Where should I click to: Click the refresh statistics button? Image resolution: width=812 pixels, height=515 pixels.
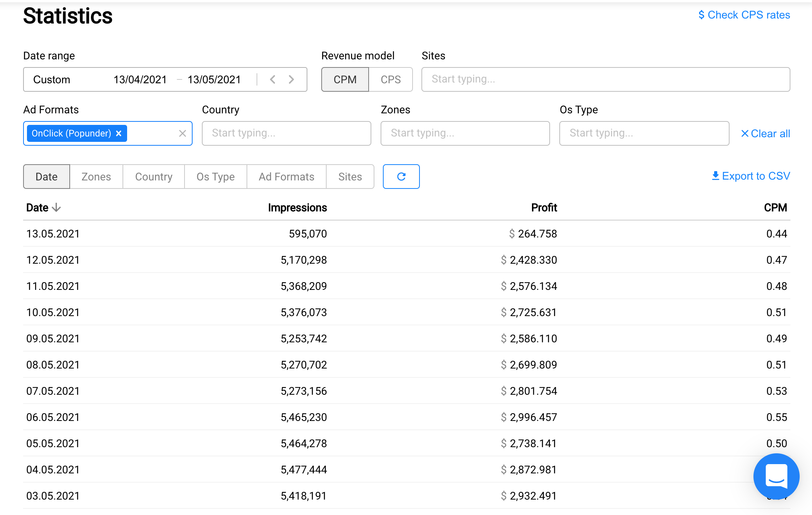(x=401, y=177)
